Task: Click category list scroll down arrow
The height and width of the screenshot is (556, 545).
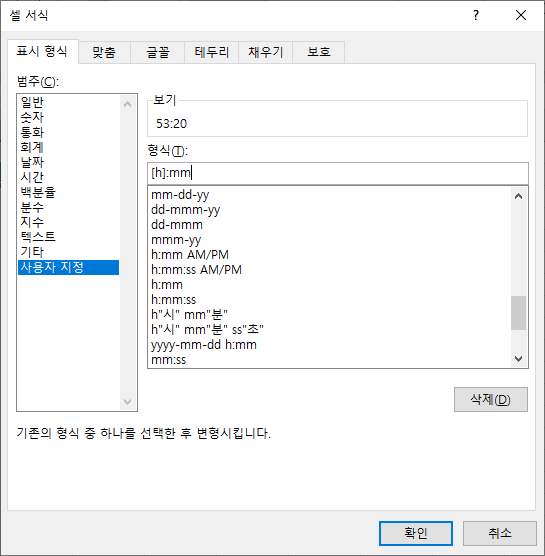Action: (128, 402)
